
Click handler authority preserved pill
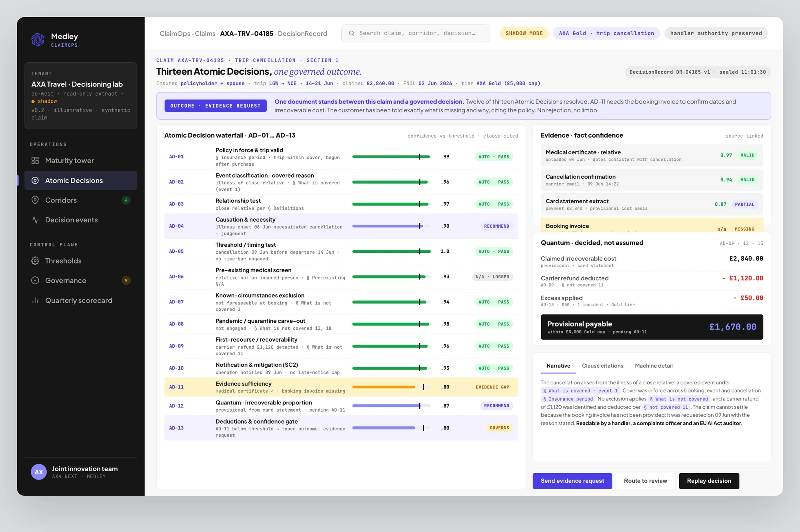point(716,33)
